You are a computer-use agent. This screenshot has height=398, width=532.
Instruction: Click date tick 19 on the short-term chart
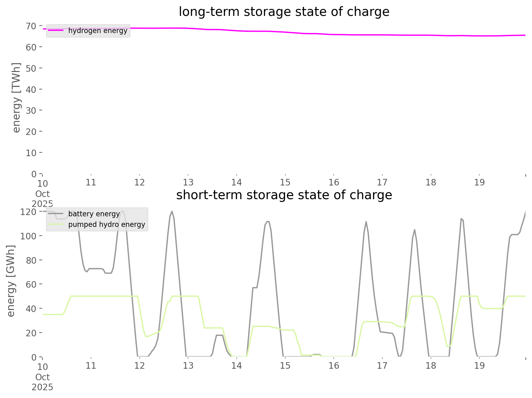click(479, 366)
